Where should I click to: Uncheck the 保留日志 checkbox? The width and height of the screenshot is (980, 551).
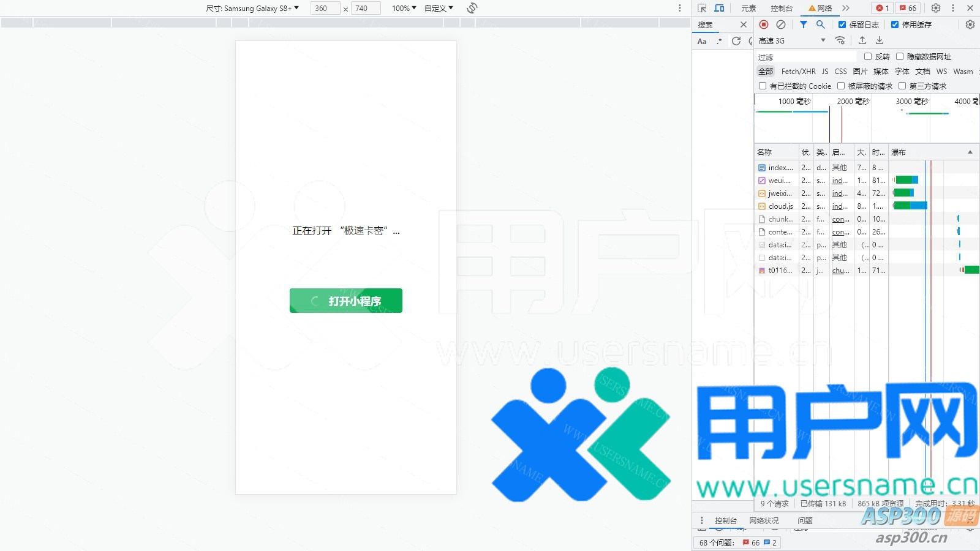[x=842, y=24]
